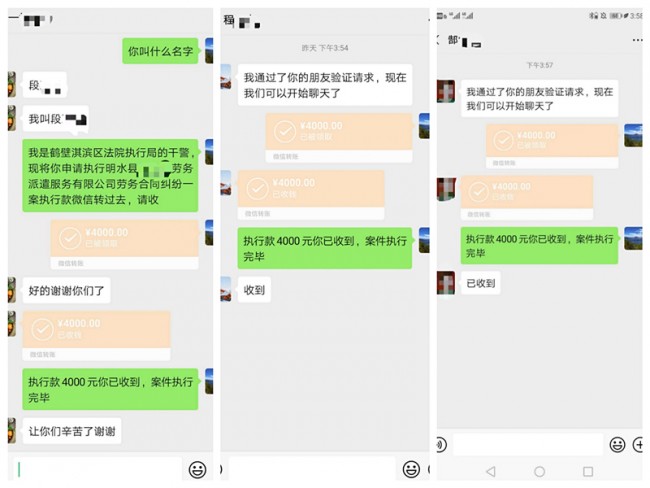Open sent ¥4000.00 transfer in middle chat
This screenshot has width=650, height=488.
pyautogui.click(x=339, y=137)
